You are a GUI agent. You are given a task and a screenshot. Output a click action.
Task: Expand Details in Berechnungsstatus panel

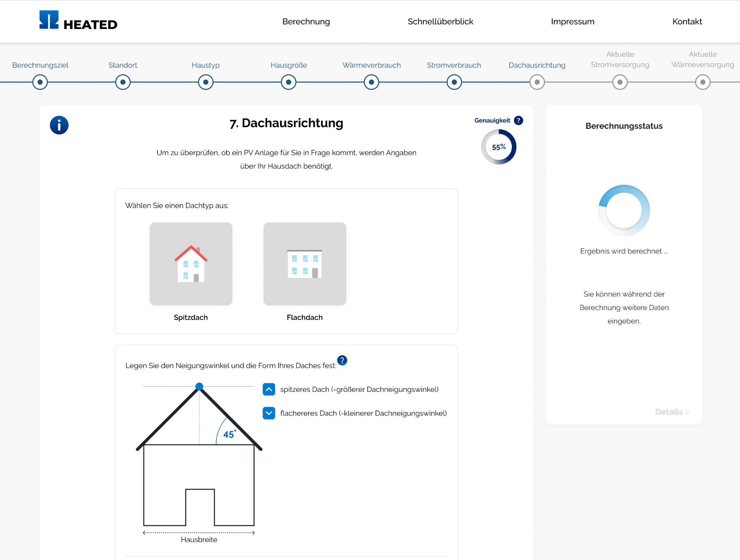(x=671, y=412)
